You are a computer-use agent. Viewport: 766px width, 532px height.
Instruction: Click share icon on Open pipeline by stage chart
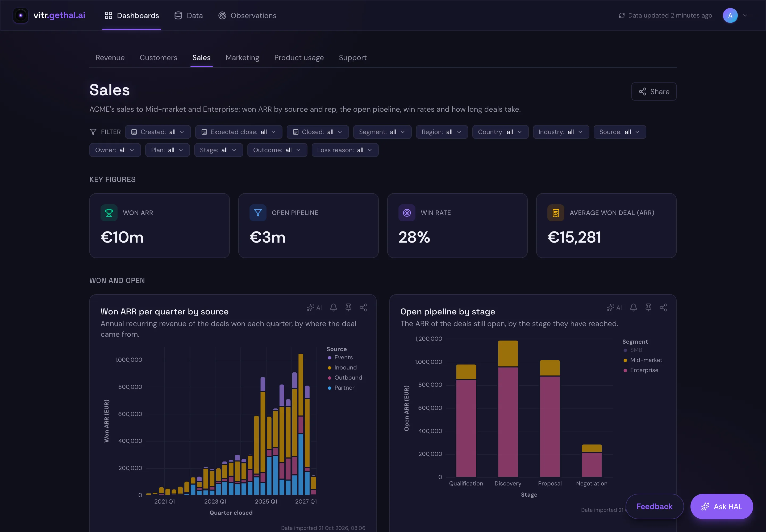663,307
